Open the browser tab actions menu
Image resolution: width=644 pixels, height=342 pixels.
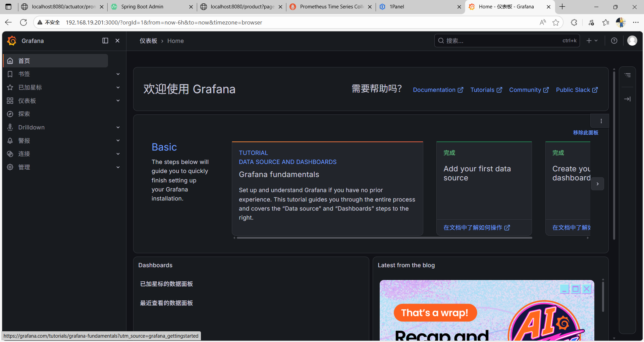(x=8, y=7)
